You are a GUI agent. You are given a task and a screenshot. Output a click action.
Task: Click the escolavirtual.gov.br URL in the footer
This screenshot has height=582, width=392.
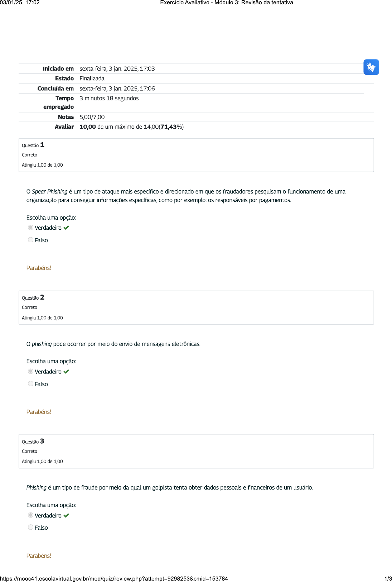(x=114, y=578)
